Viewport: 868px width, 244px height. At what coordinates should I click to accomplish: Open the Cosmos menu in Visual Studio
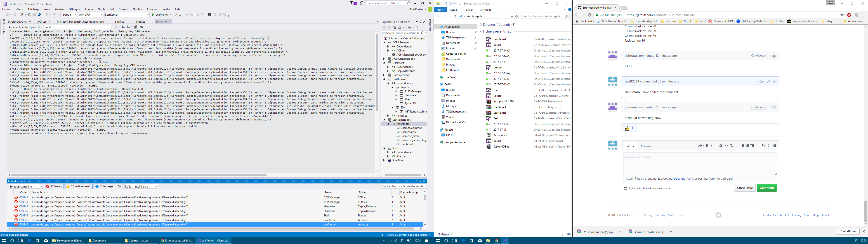123,9
